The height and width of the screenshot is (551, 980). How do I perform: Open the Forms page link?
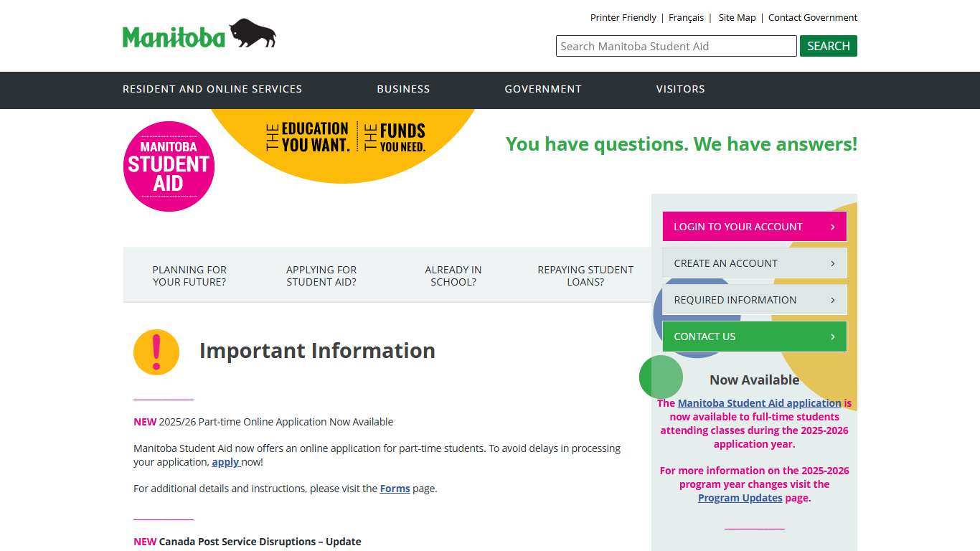(x=395, y=489)
